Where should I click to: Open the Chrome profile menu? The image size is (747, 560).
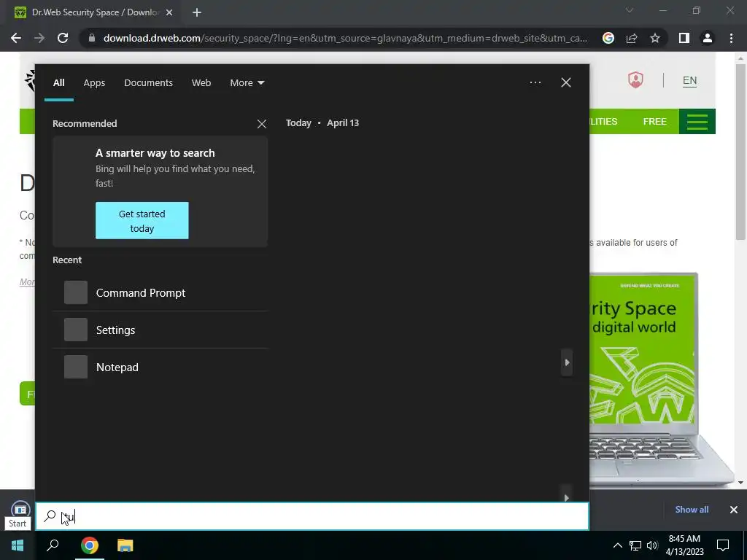pos(708,38)
